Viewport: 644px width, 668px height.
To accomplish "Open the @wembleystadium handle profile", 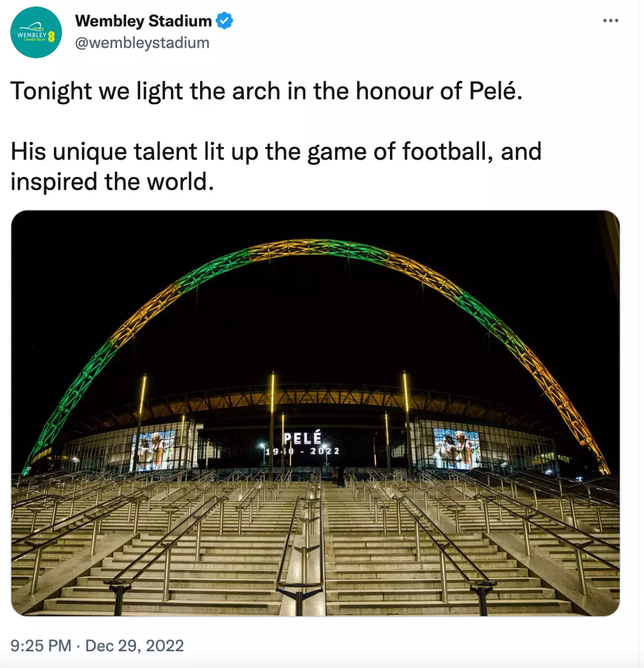I will pyautogui.click(x=142, y=43).
